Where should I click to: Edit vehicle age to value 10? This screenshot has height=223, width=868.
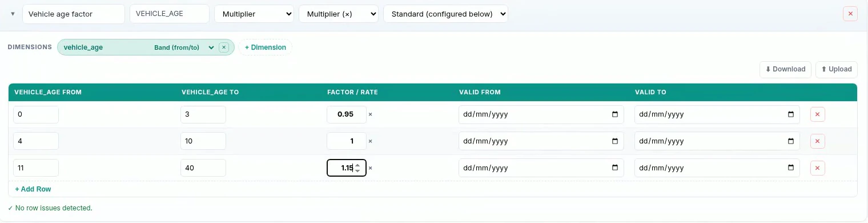point(203,141)
